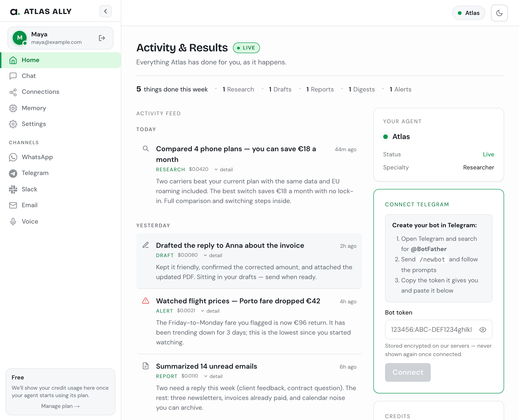The image size is (519, 420).
Task: Show the bot token with the eye icon
Action: [x=483, y=330]
